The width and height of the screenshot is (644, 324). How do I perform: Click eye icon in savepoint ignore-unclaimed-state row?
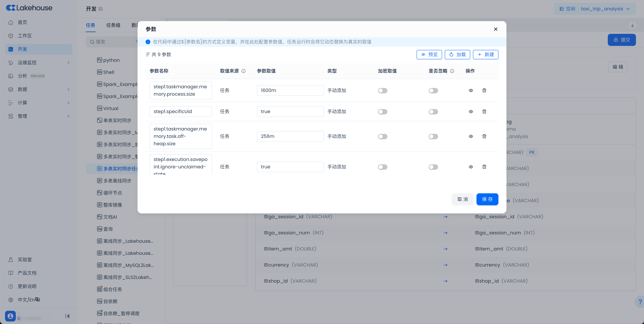click(x=471, y=167)
